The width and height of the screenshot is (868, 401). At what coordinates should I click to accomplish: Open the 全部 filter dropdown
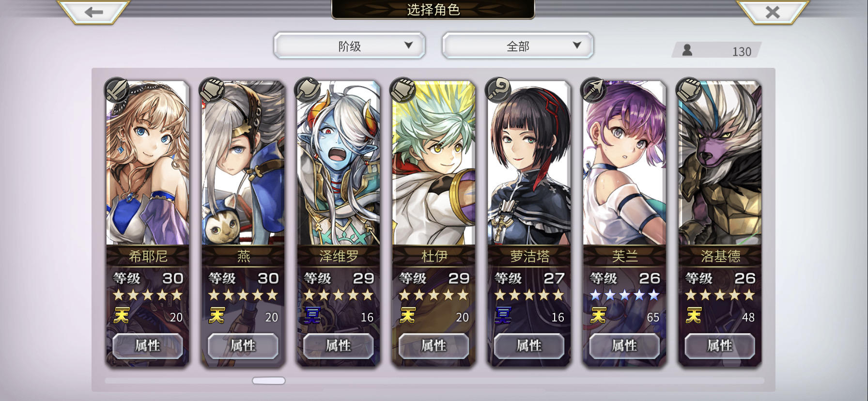(x=517, y=46)
